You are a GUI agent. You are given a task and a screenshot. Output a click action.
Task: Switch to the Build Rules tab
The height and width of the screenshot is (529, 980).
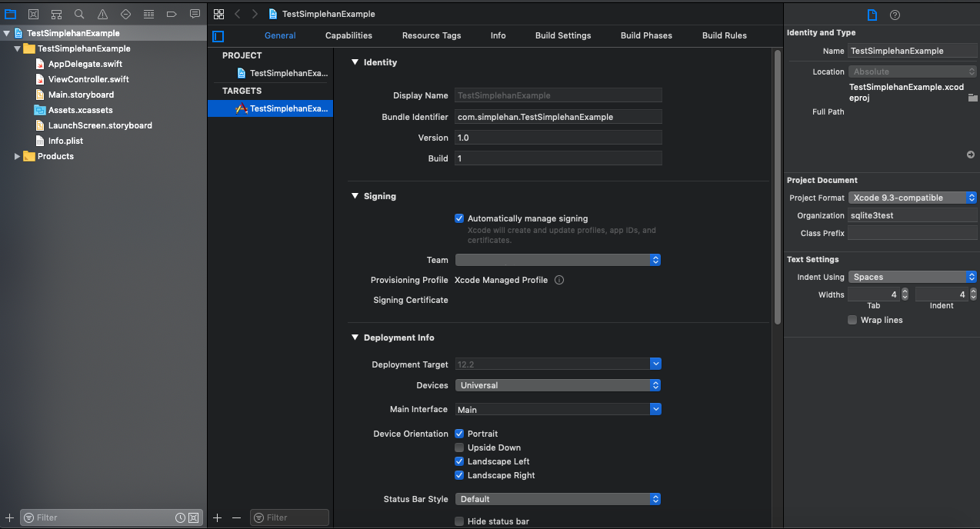(725, 35)
